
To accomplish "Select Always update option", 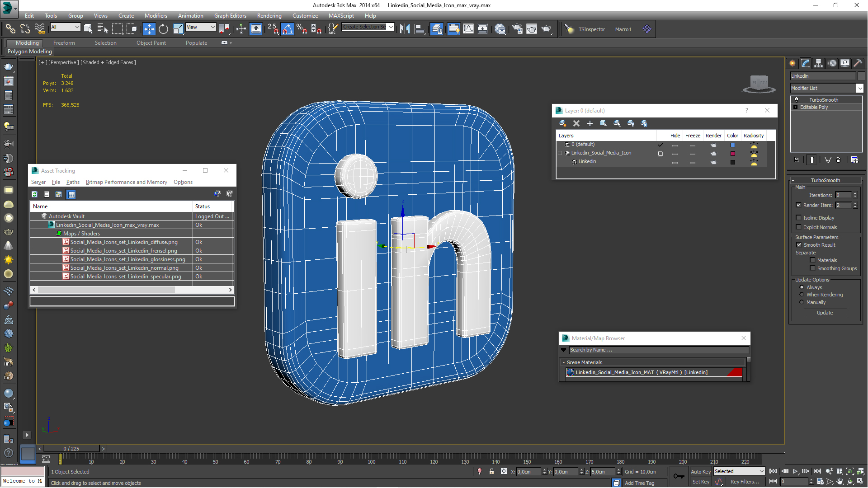I will [802, 287].
